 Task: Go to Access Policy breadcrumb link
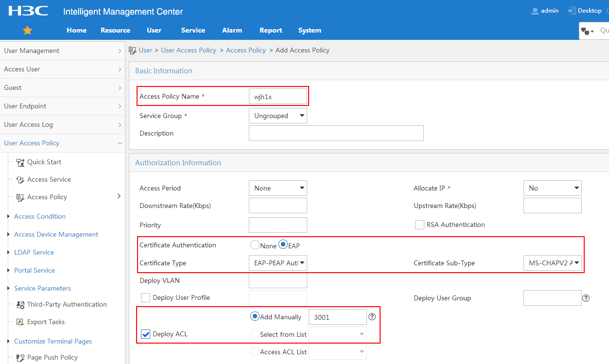(x=246, y=50)
